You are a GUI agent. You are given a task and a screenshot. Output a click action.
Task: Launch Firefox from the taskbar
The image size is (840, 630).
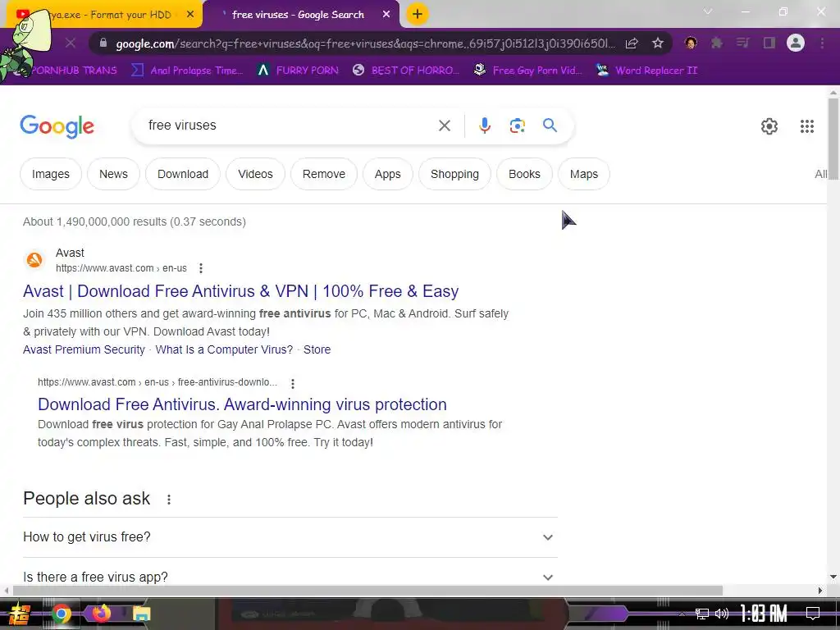click(101, 614)
